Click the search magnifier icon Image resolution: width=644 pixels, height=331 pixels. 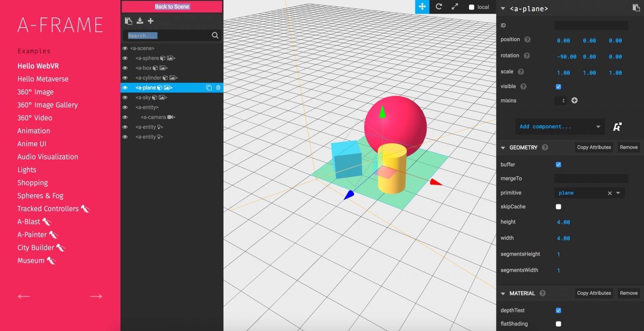pyautogui.click(x=215, y=35)
